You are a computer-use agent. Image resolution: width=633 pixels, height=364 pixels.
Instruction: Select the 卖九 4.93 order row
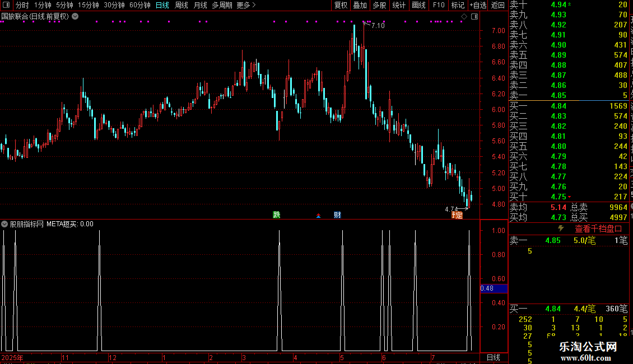[569, 15]
